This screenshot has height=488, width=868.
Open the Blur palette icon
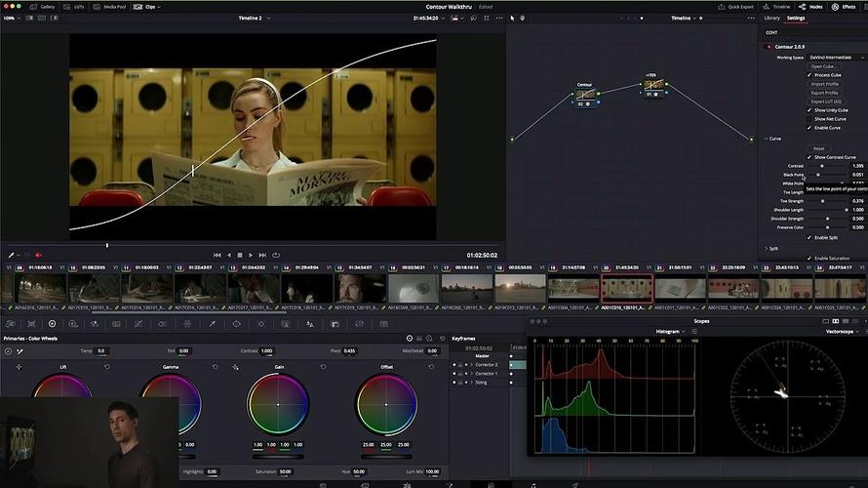(x=310, y=324)
